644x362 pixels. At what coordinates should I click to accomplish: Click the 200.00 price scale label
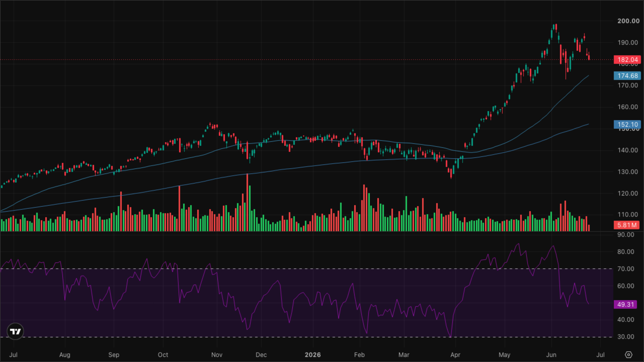pos(628,21)
